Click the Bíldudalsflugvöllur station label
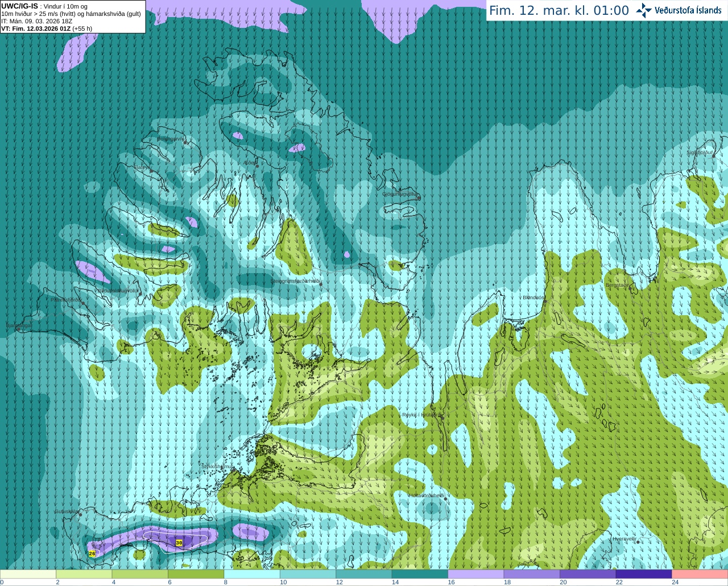Screen dimensions: 728x586 coord(118,290)
